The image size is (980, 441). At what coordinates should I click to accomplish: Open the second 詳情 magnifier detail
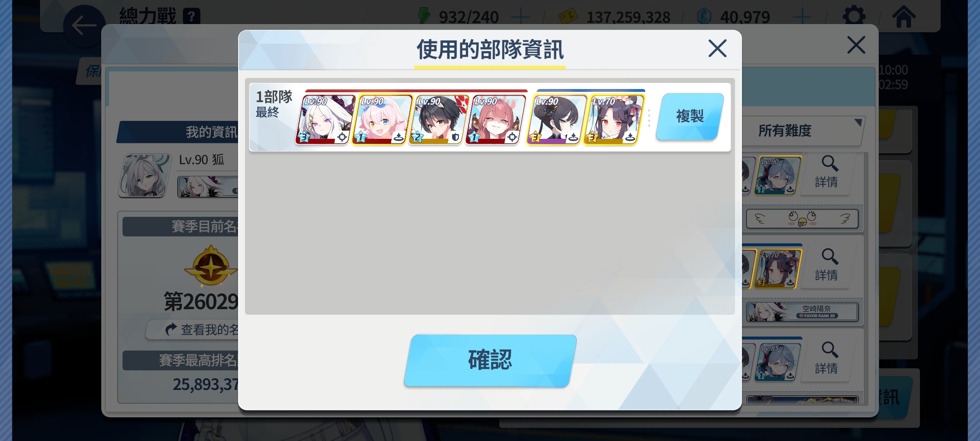click(827, 265)
